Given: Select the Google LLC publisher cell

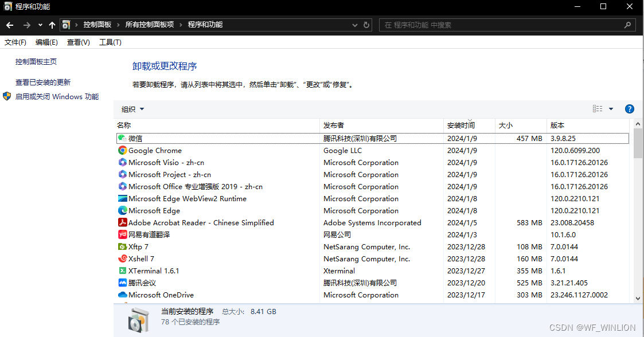Looking at the screenshot, I should click(342, 151).
